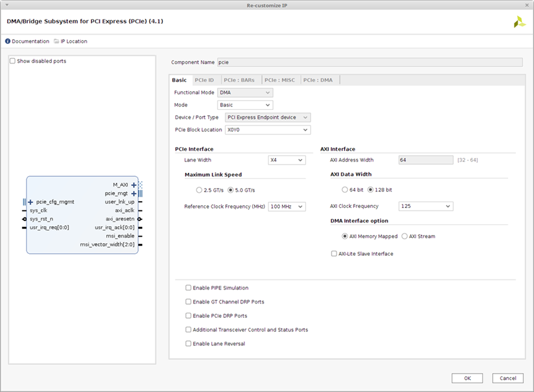Open the window menu arrow in title bar
Screen dimensions: 534x392
click(6, 5)
